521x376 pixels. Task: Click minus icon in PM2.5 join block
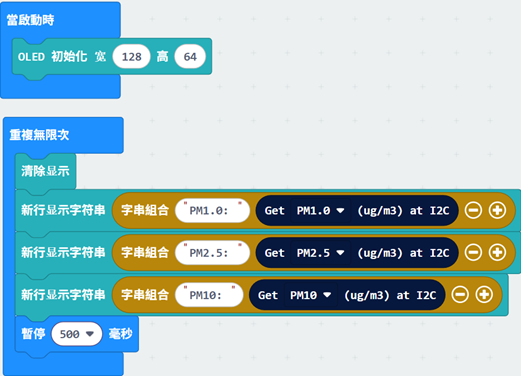pos(473,252)
